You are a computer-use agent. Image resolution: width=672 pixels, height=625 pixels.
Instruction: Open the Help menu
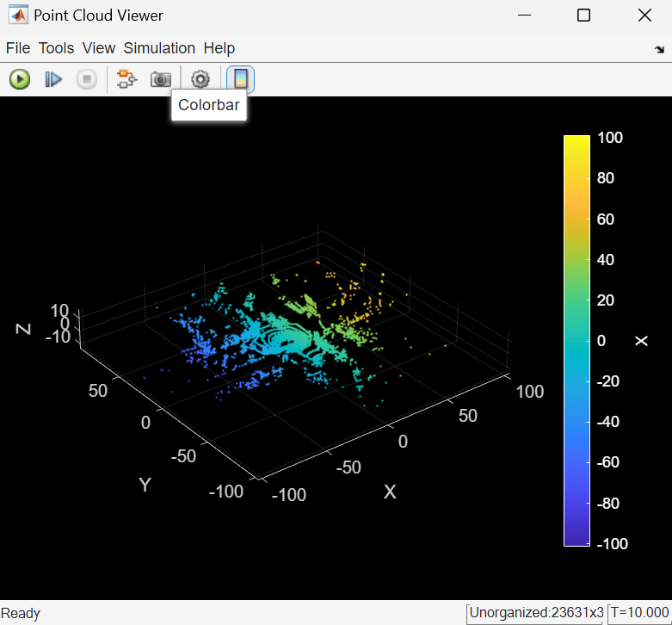click(219, 48)
